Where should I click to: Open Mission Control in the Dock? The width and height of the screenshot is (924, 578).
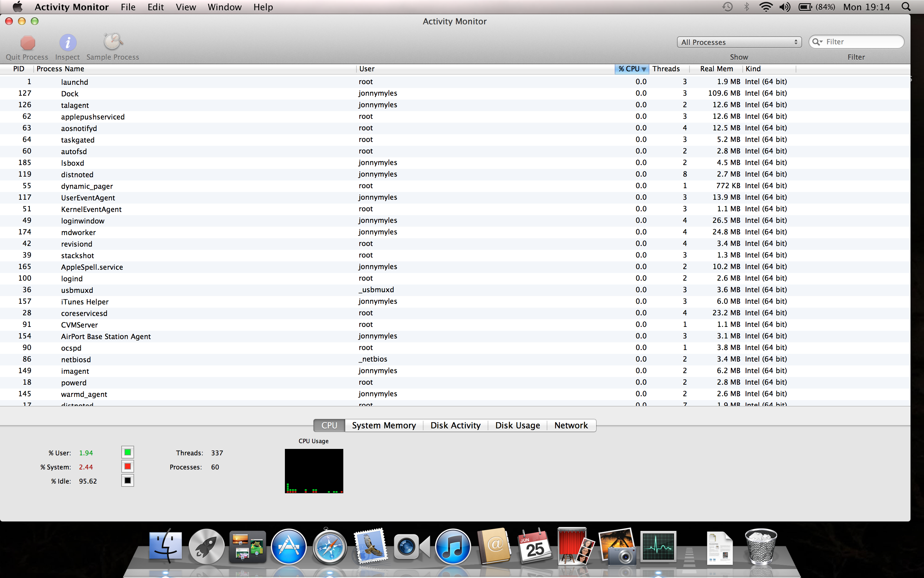pyautogui.click(x=247, y=547)
